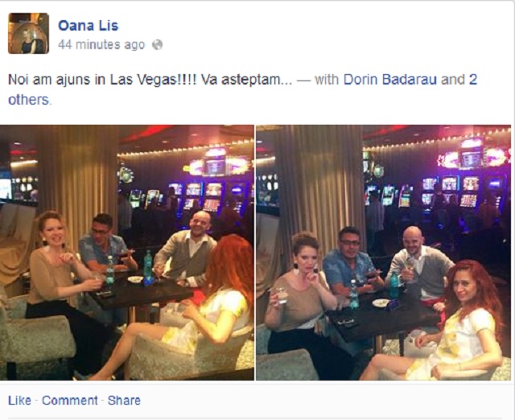Viewport: 515px width, 420px height.
Task: Share the Las Vegas post
Action: pyautogui.click(x=124, y=401)
